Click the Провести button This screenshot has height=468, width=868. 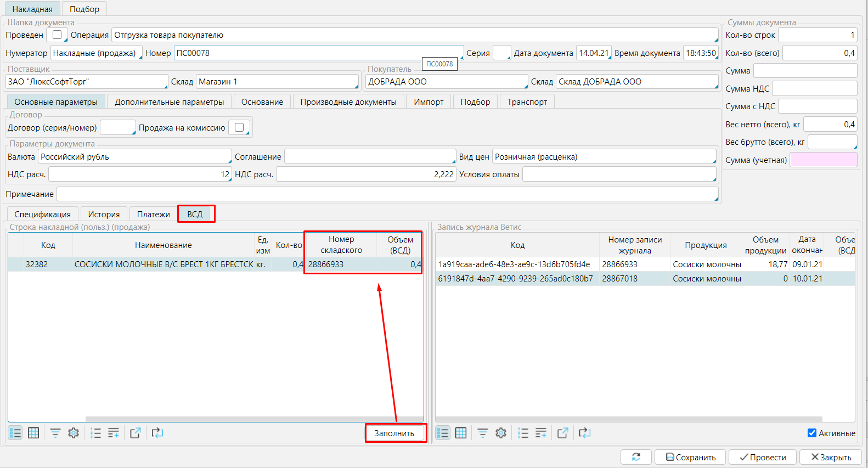pos(763,457)
